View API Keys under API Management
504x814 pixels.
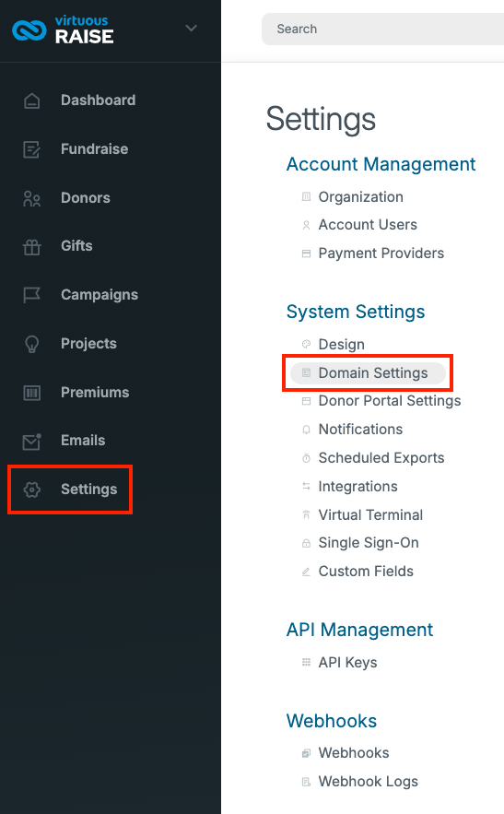[x=347, y=663]
